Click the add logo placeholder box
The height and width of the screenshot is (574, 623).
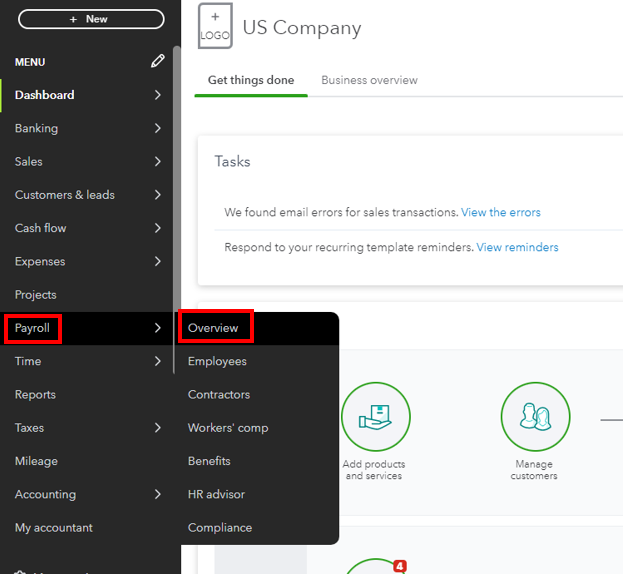pyautogui.click(x=215, y=26)
